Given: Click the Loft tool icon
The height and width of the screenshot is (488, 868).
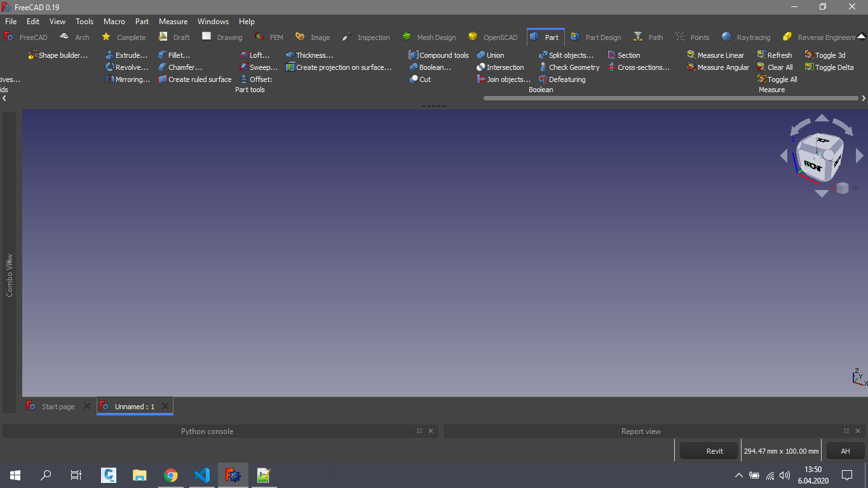Looking at the screenshot, I should [244, 55].
